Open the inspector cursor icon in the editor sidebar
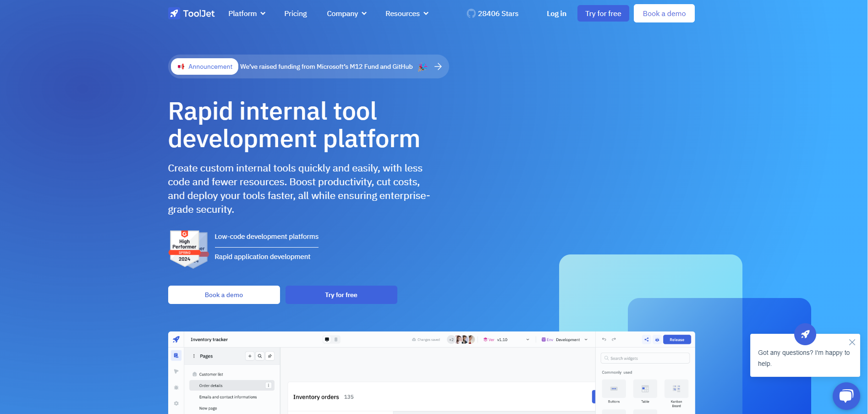This screenshot has width=868, height=414. click(176, 371)
